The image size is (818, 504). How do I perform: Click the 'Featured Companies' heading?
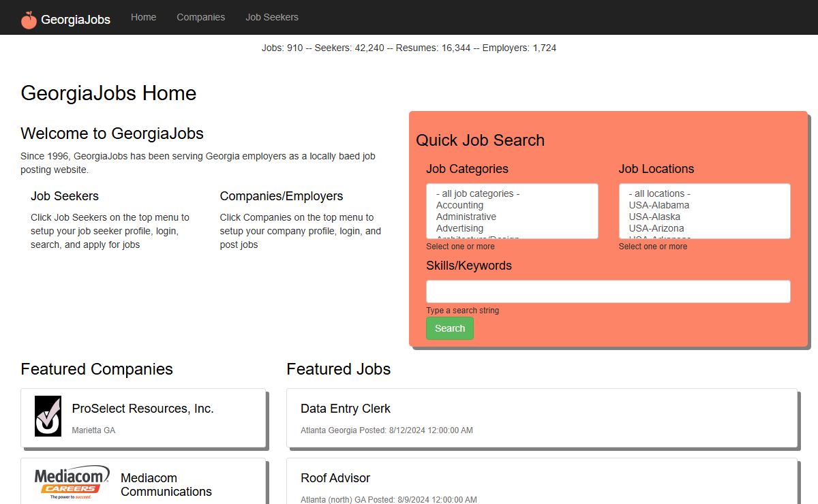[x=97, y=369]
